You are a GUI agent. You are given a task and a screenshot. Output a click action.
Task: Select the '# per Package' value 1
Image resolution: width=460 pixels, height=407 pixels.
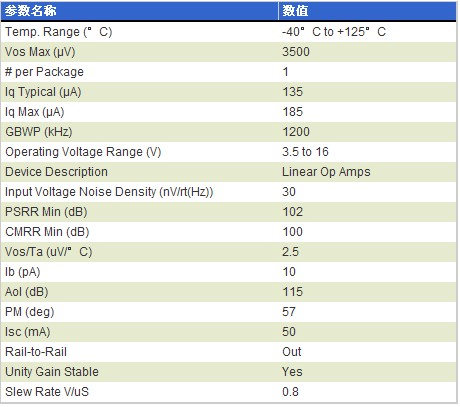pos(285,72)
